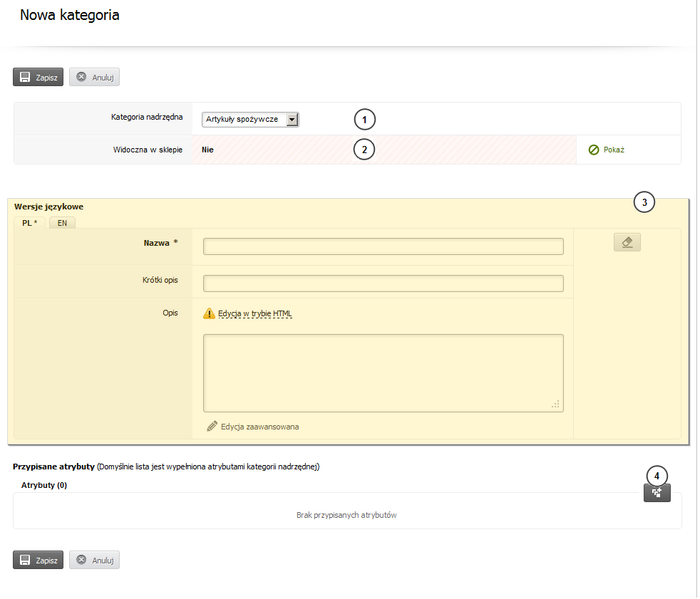Click the circled number 1 marker
The image size is (700, 599).
[x=364, y=119]
